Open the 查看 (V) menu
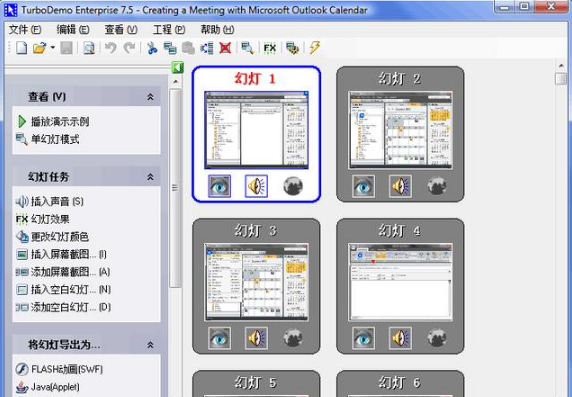This screenshot has width=572, height=397. (x=121, y=30)
